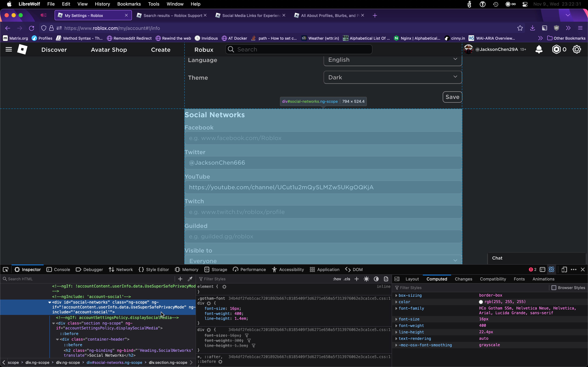Click the color swatch beside rgb(255, 255, 255)
This screenshot has height=367, width=588.
(481, 302)
